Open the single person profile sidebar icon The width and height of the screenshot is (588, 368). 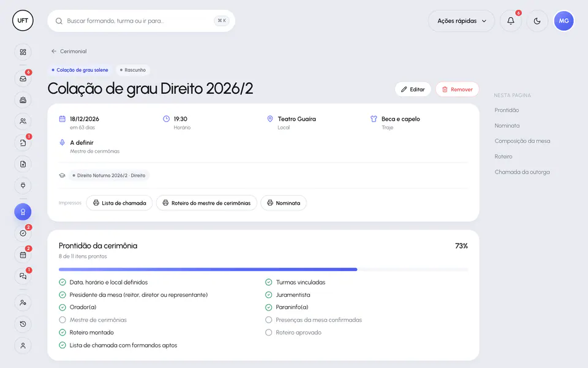tap(23, 345)
